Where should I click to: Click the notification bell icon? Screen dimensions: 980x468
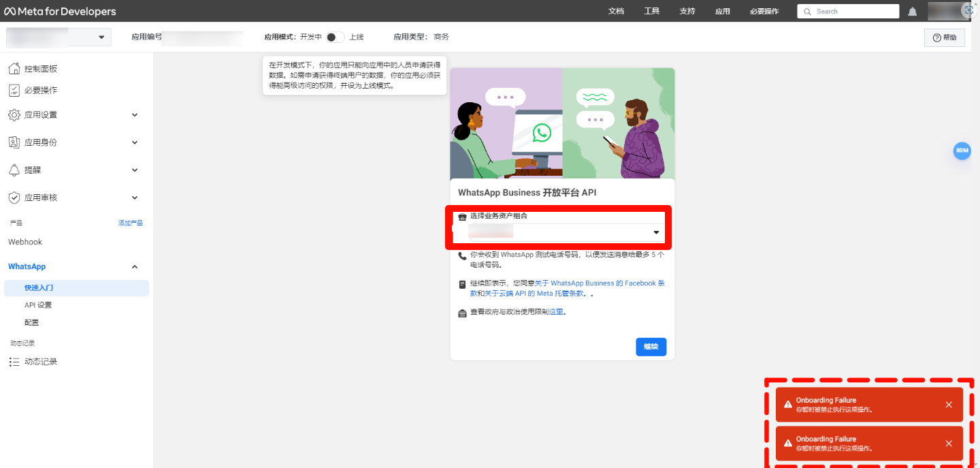(x=912, y=11)
